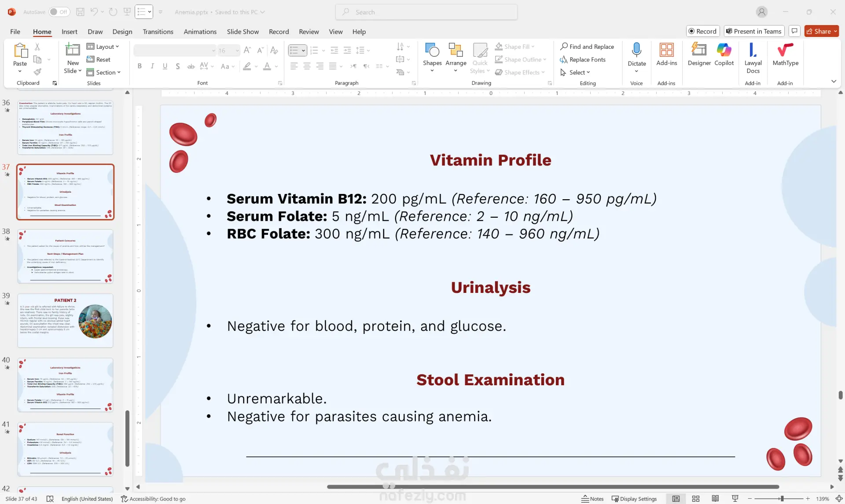Click the Share button
845x504 pixels.
[821, 31]
